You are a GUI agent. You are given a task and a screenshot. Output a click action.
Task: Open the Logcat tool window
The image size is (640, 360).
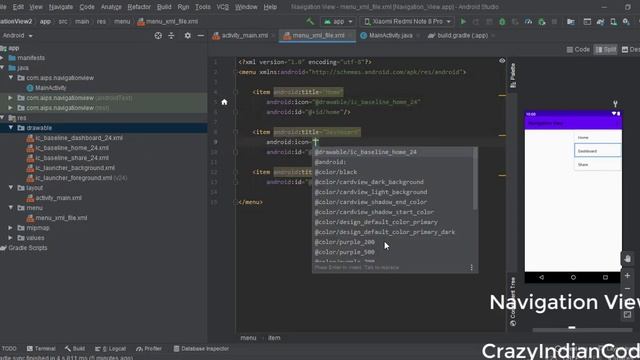click(111, 349)
